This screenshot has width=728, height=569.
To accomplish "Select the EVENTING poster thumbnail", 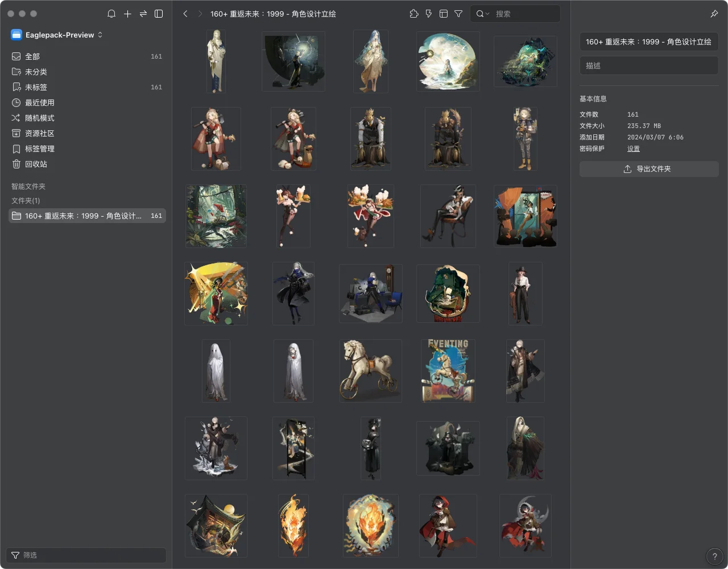I will coord(448,371).
